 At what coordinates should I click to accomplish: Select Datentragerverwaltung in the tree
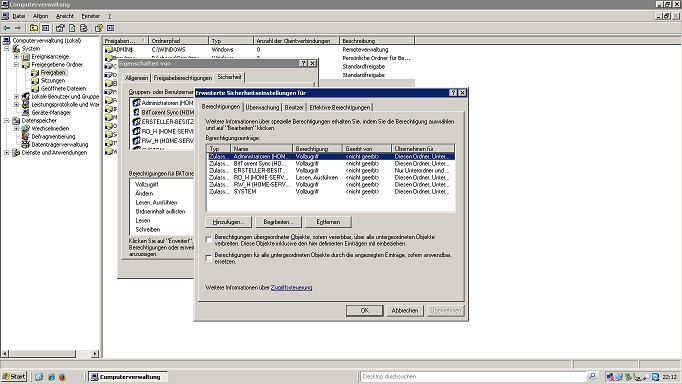pyautogui.click(x=60, y=144)
